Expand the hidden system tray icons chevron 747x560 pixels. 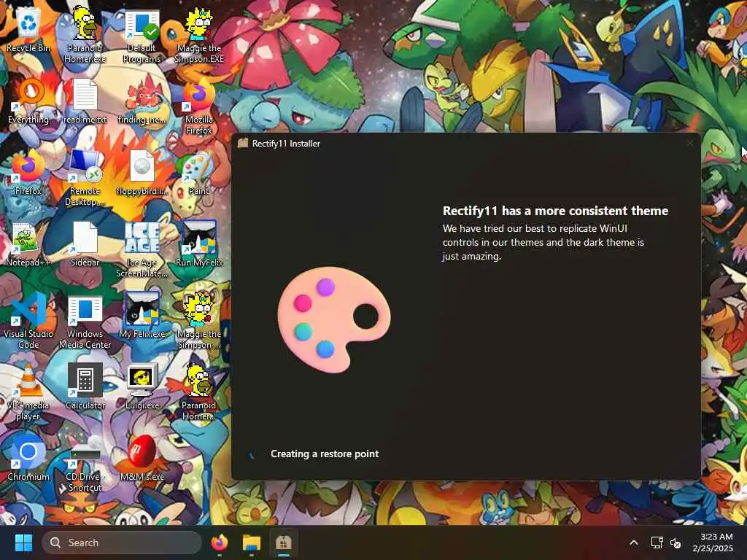coord(634,542)
